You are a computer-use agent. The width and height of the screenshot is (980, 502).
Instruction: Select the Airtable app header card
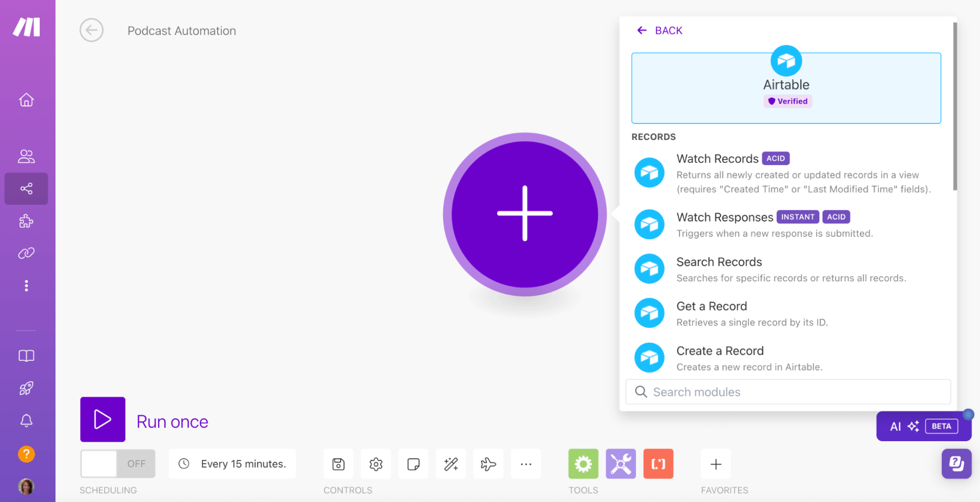click(786, 88)
